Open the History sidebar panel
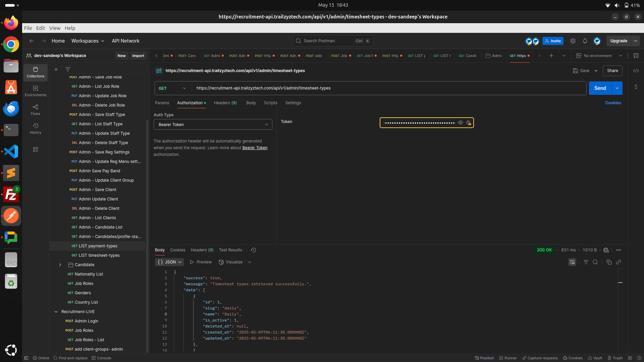 [x=36, y=129]
